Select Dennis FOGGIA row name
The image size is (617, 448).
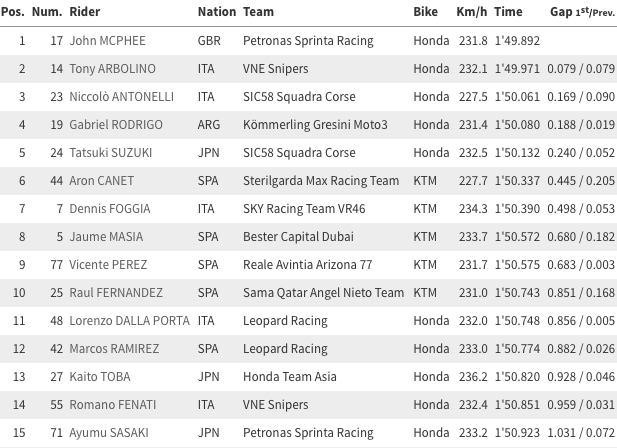point(110,208)
